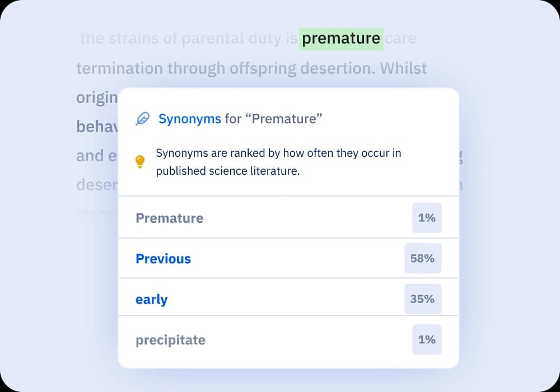The height and width of the screenshot is (392, 560).
Task: Click the 1% badge next to precipitate
Action: tap(427, 340)
